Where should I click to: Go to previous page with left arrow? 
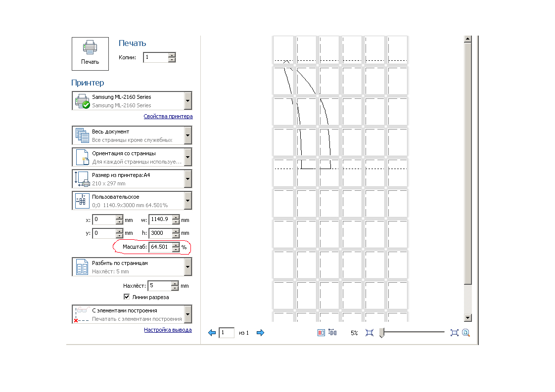[212, 333]
